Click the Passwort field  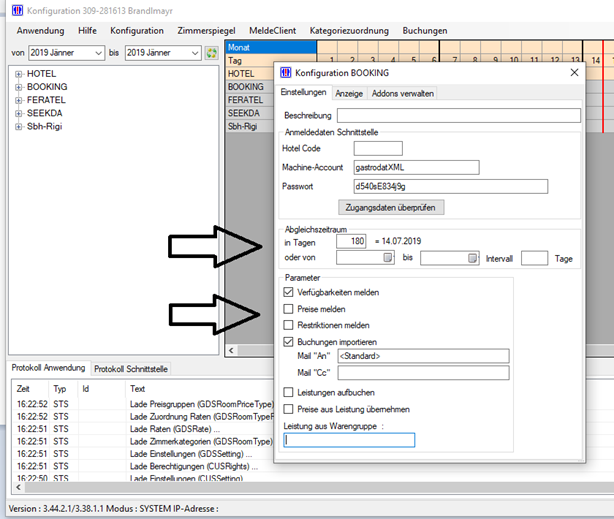(451, 186)
